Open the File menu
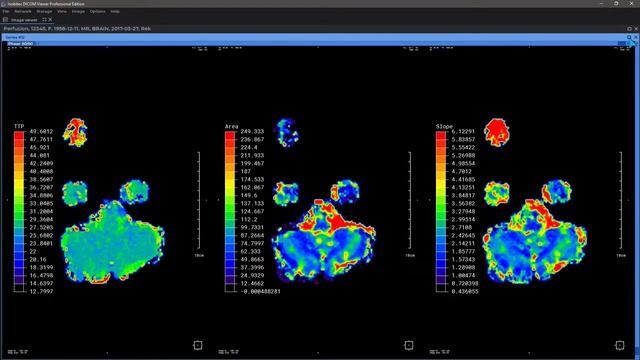640x360 pixels. tap(6, 11)
